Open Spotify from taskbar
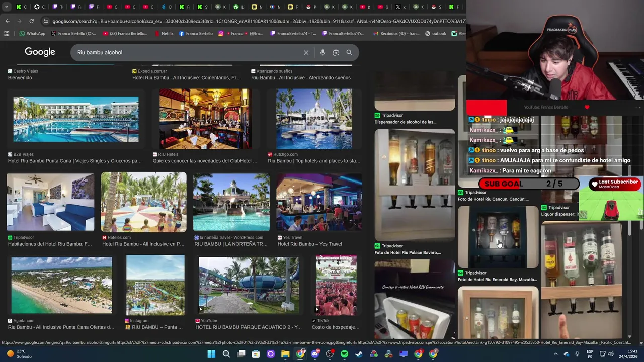644x362 pixels. pos(344,354)
